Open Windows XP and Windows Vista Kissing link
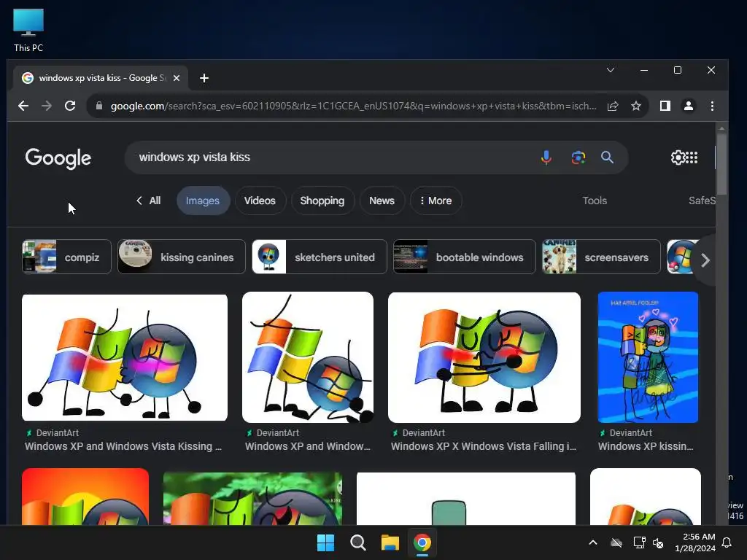Viewport: 747px width, 560px height. [123, 447]
